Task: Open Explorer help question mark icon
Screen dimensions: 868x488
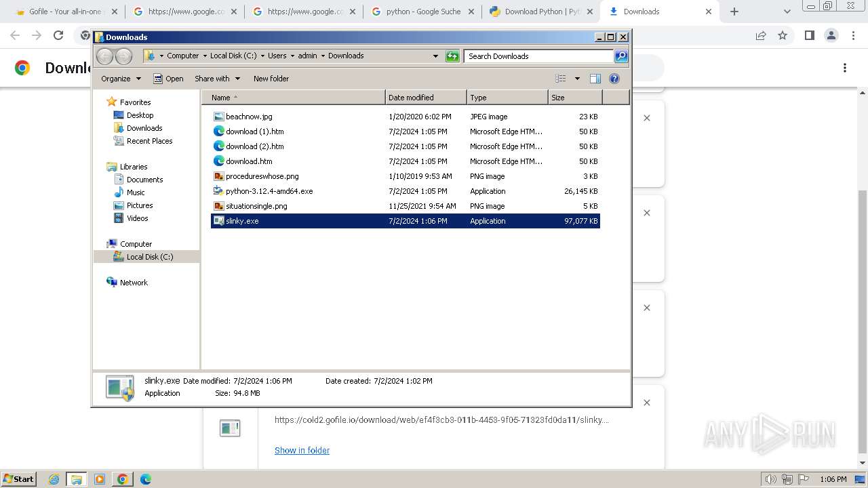Action: click(x=614, y=79)
